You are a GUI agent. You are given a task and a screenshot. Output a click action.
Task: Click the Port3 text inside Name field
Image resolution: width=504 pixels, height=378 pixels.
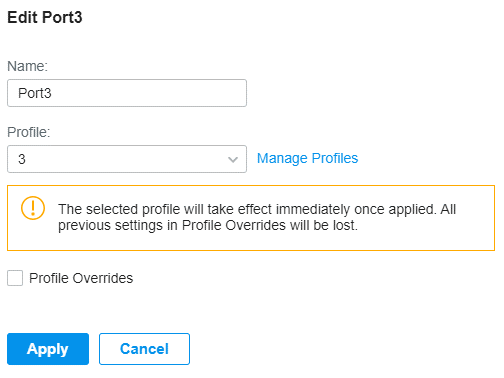click(x=35, y=93)
